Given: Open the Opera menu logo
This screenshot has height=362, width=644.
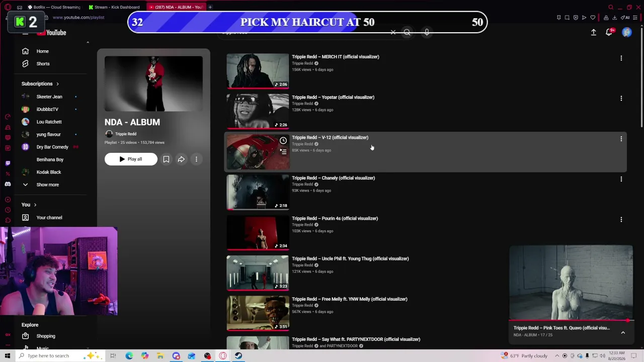Looking at the screenshot, I should pos(8,7).
